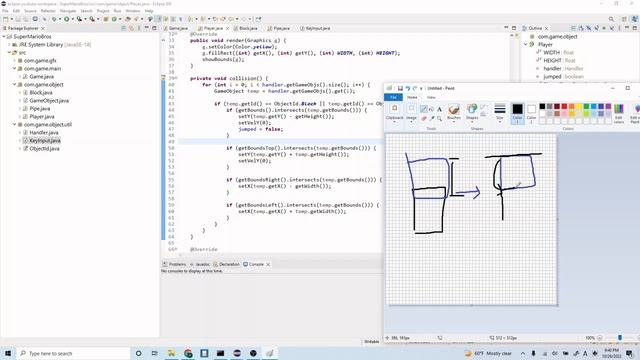Select the Eraser tool in Paint
Viewport: 640px width, 360px height.
tap(424, 118)
